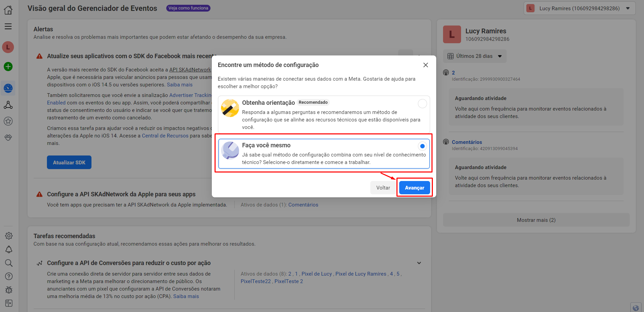Open the handshake partners icon in sidebar
This screenshot has width=644, height=312.
point(8,137)
